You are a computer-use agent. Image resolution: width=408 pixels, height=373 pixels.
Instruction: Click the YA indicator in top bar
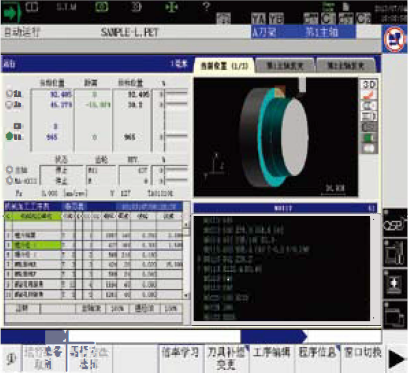259,19
